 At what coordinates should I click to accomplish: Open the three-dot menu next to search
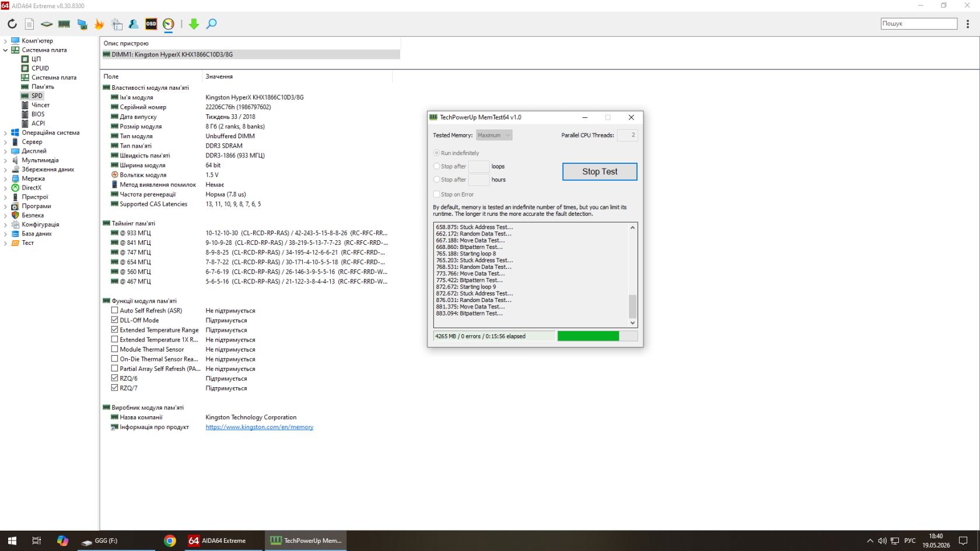(968, 24)
